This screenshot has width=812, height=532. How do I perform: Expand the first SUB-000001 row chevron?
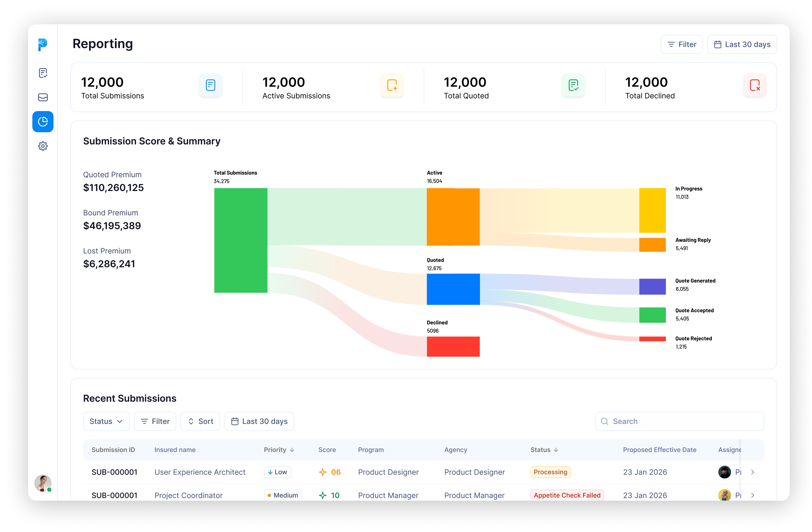753,472
